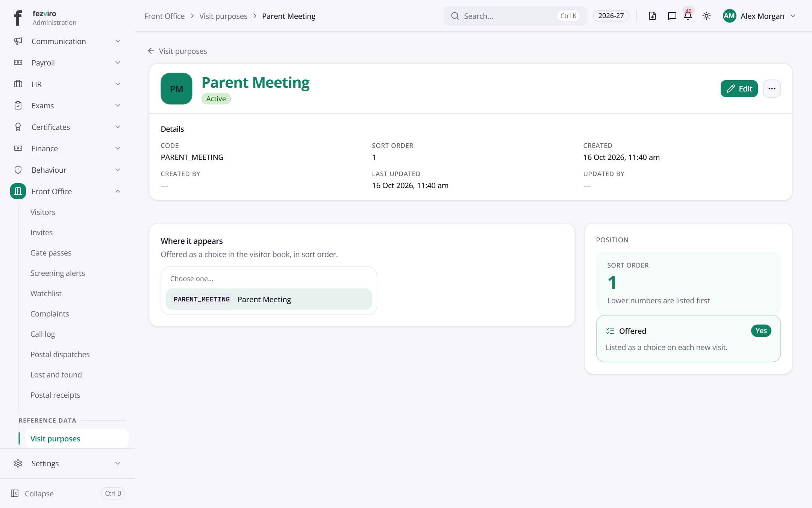
Task: Select Visit purposes under Reference Data
Action: click(77, 439)
